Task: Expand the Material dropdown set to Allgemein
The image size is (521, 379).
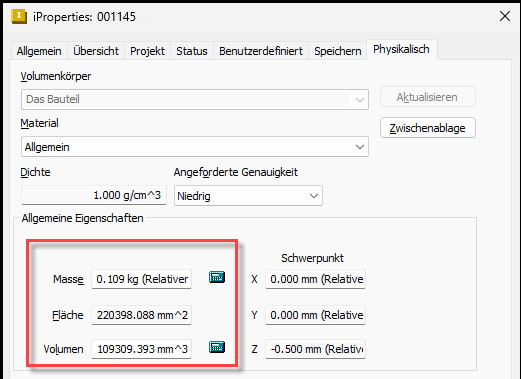Action: [195, 147]
